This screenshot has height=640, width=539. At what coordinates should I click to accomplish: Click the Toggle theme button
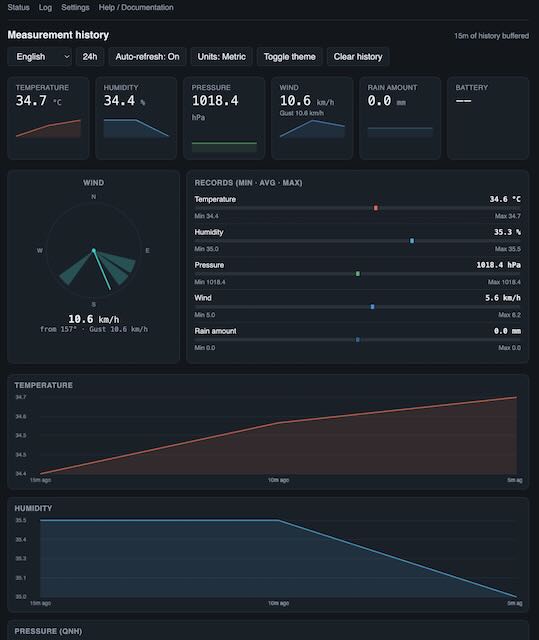click(x=289, y=57)
